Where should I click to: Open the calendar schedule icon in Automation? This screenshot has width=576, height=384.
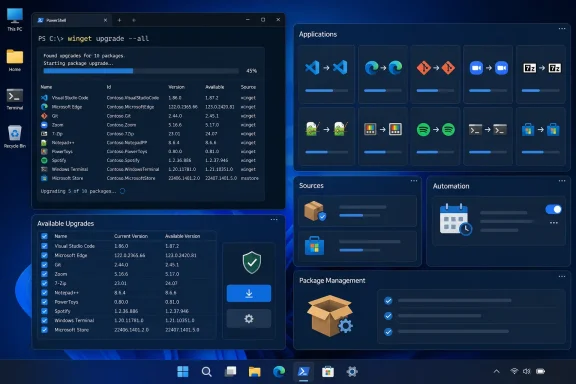455,219
